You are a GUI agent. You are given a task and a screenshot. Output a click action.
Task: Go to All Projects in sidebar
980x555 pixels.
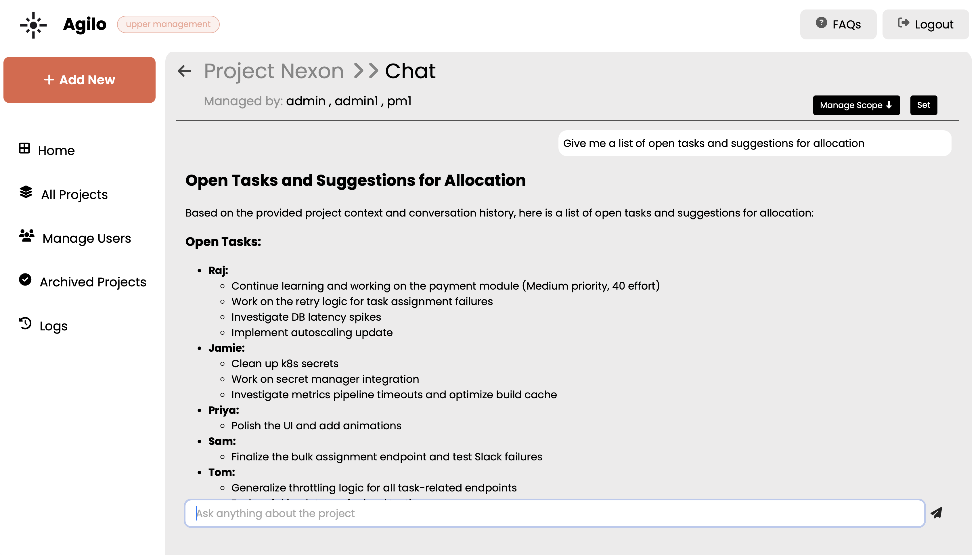coord(74,194)
